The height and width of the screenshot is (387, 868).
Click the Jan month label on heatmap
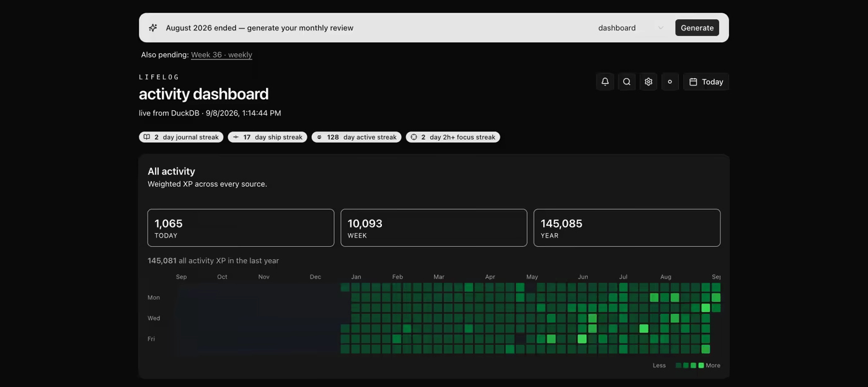click(x=356, y=277)
